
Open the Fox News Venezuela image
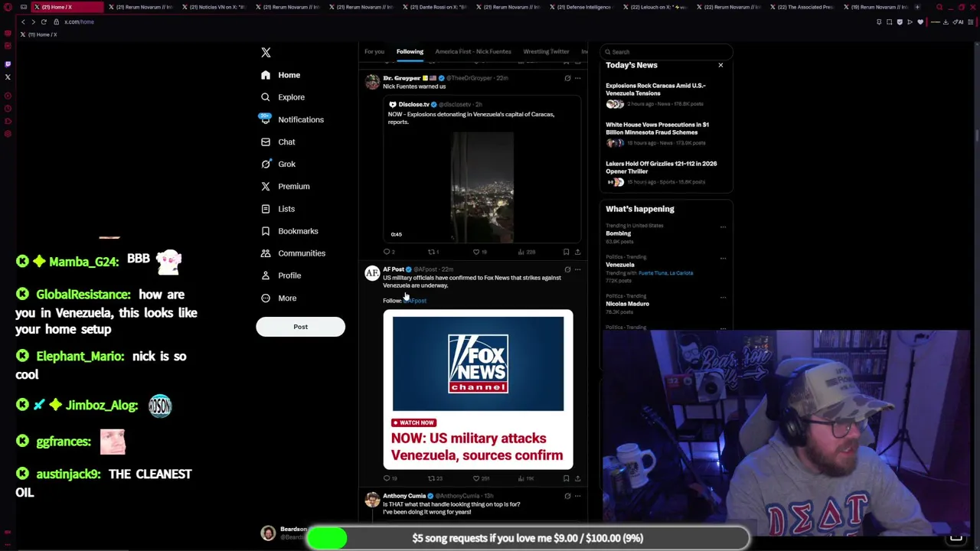(478, 390)
